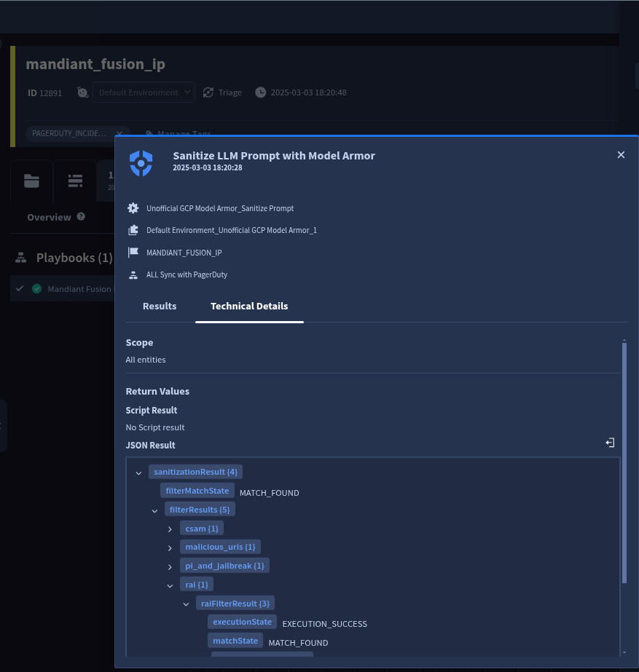Collapse the rai node in JSON Result
Image resolution: width=639 pixels, height=672 pixels.
coord(170,585)
